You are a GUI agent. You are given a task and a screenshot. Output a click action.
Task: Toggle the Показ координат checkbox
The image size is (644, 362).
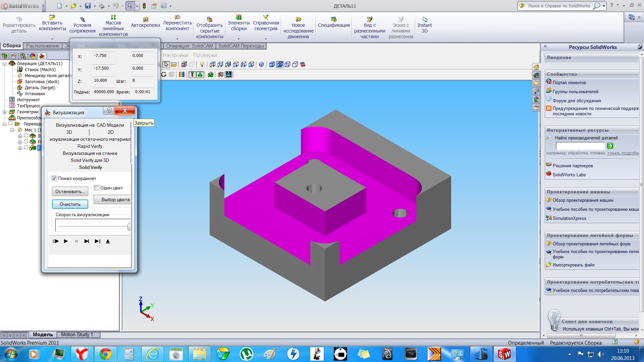coord(54,178)
